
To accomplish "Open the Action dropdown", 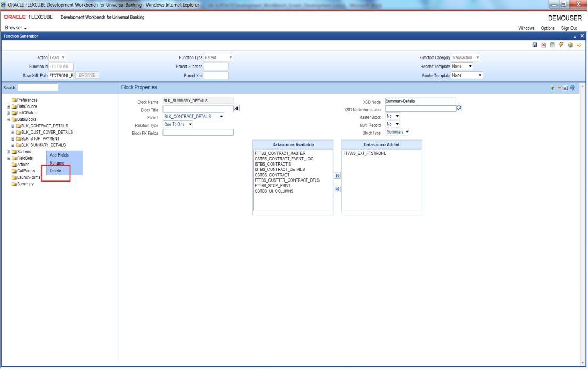I will pyautogui.click(x=58, y=57).
